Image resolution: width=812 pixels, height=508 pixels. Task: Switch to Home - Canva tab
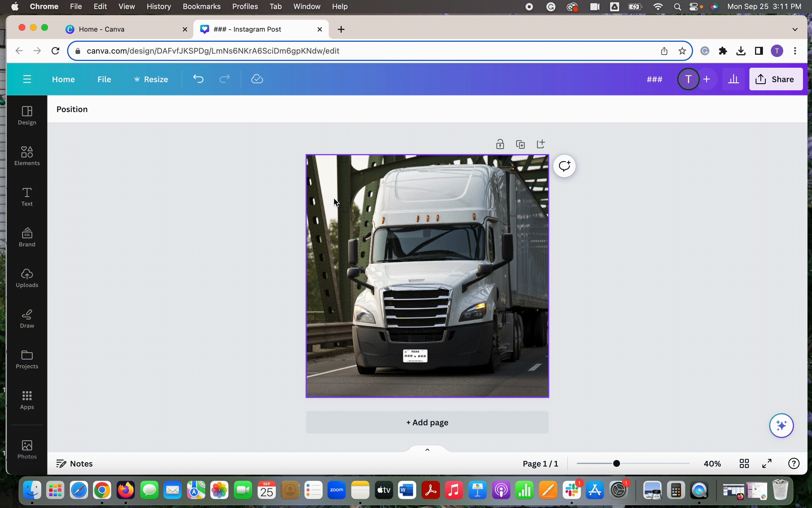[126, 29]
